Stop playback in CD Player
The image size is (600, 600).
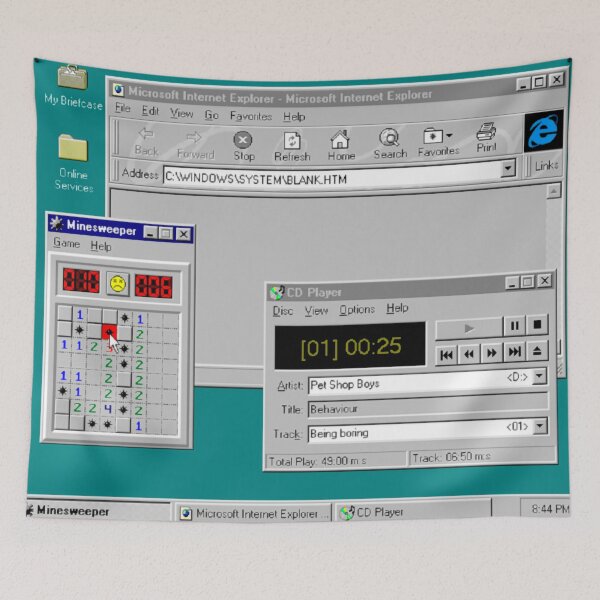[537, 324]
